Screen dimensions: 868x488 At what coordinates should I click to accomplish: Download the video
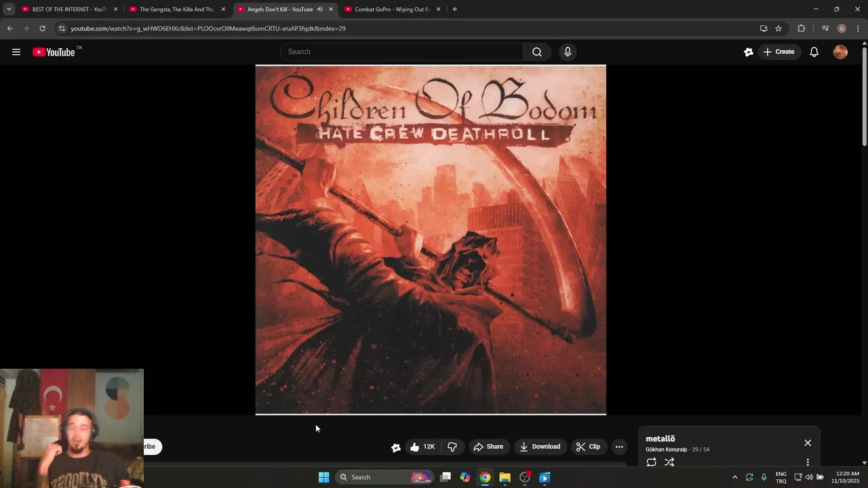click(540, 447)
